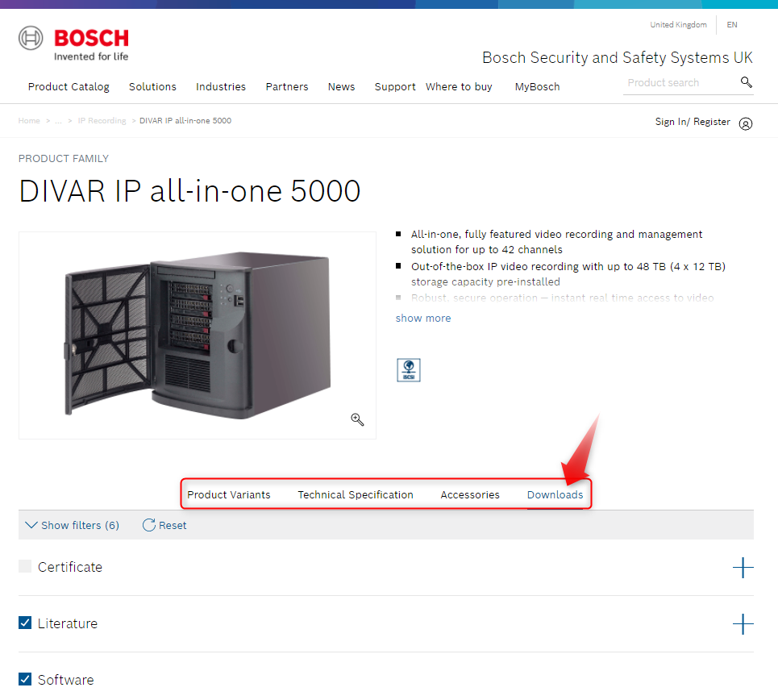Uncheck the Software checkbox
Screen dimensions: 778x700
click(x=25, y=679)
